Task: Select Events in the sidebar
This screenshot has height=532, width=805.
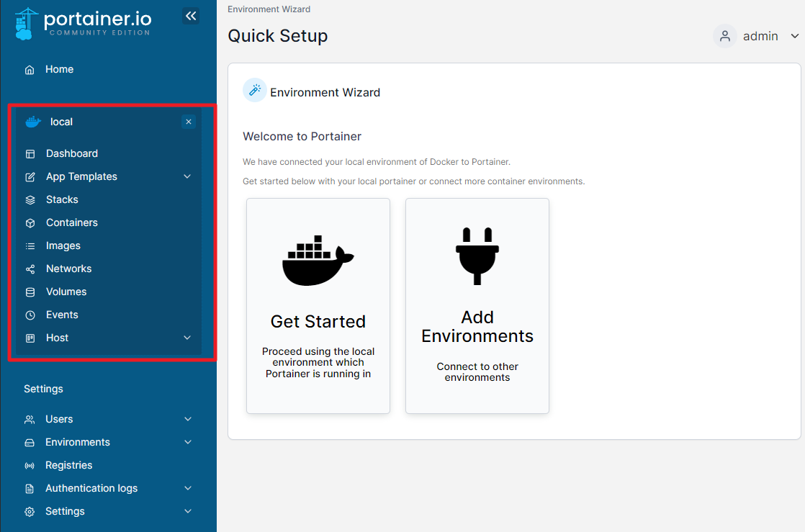Action: click(62, 315)
